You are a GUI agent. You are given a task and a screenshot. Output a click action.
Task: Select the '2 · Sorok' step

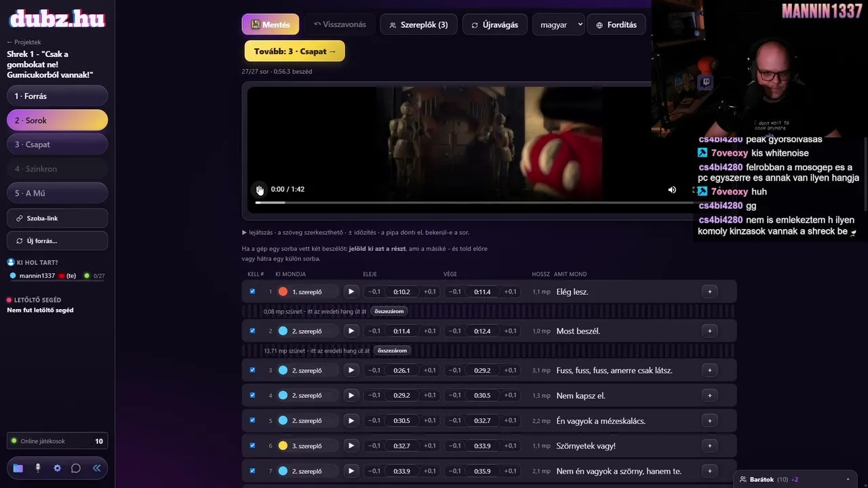(57, 121)
